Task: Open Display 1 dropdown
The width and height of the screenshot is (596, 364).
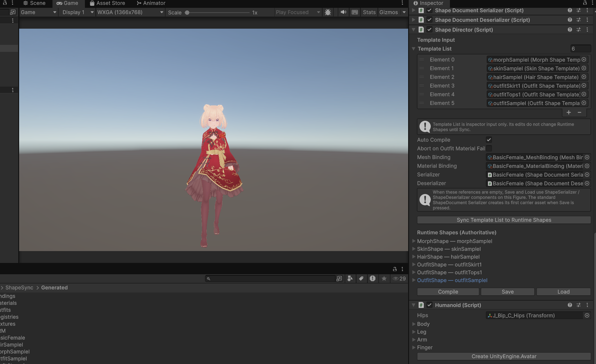Action: pos(77,12)
